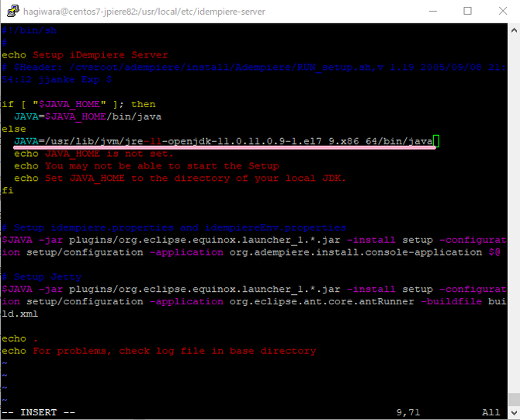
Task: Click the window title text hagiwara@centos7-jpiere82
Action: [144, 12]
